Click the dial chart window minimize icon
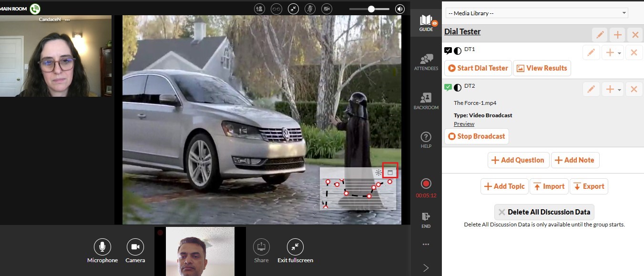Viewport: 644px width, 276px height. (390, 173)
